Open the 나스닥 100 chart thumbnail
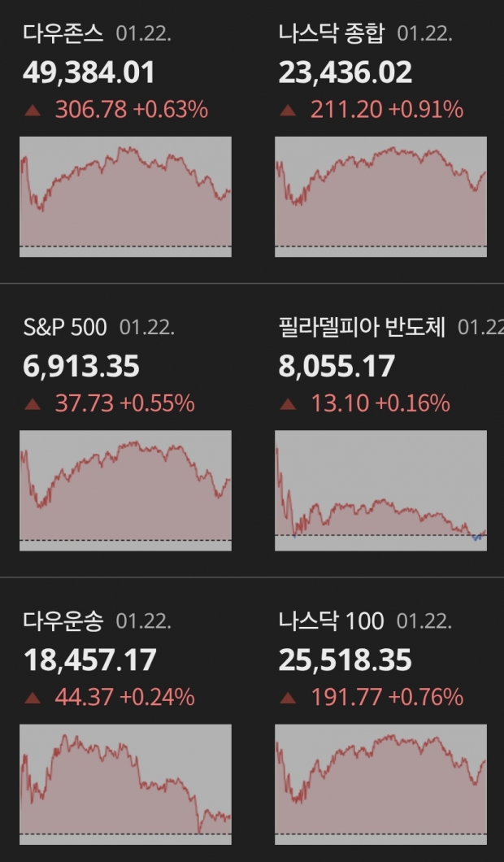504x862 pixels. (x=380, y=785)
